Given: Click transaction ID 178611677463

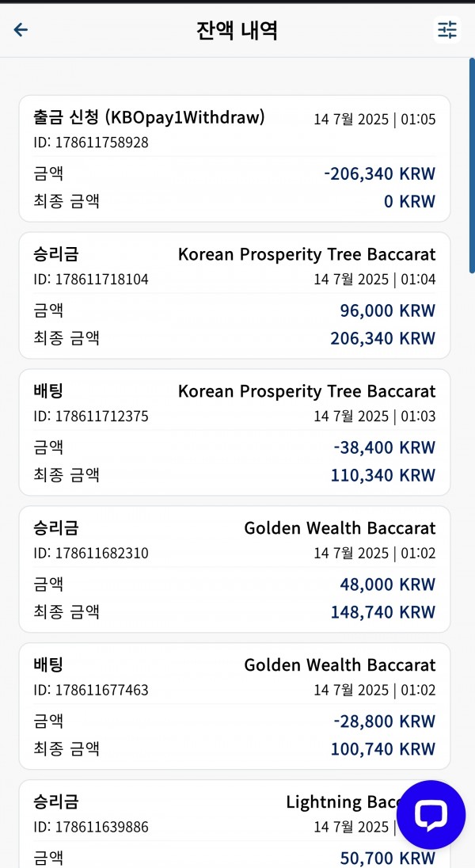Looking at the screenshot, I should point(91,690).
